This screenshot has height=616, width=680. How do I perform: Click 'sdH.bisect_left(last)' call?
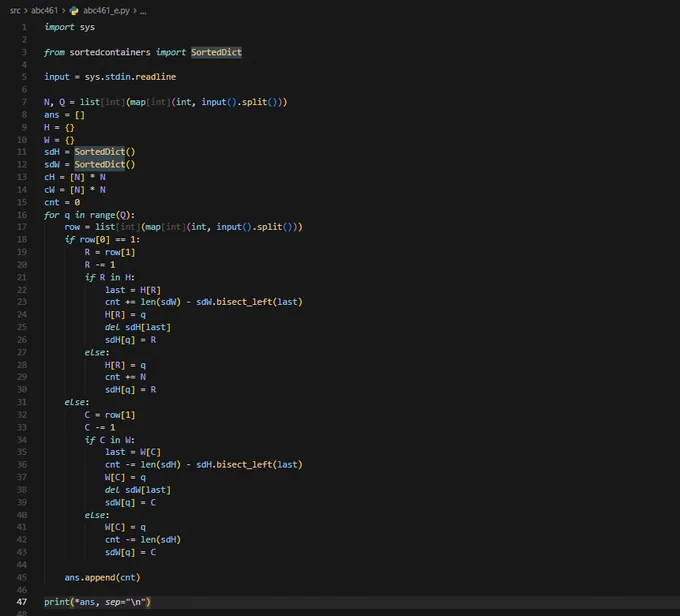pos(249,465)
